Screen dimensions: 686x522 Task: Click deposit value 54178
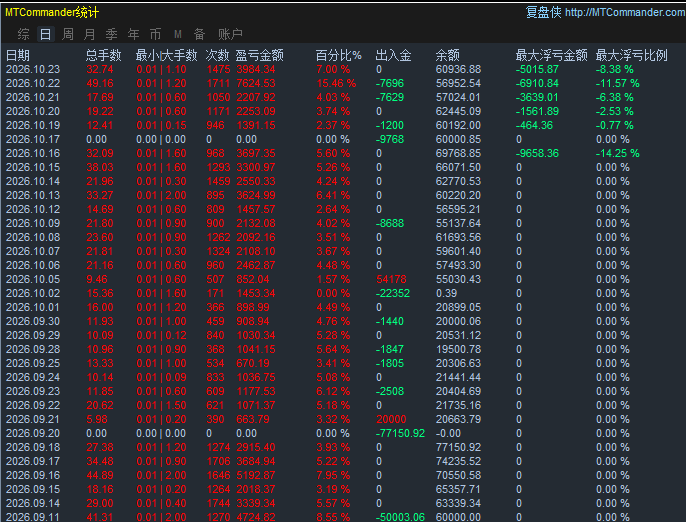391,279
